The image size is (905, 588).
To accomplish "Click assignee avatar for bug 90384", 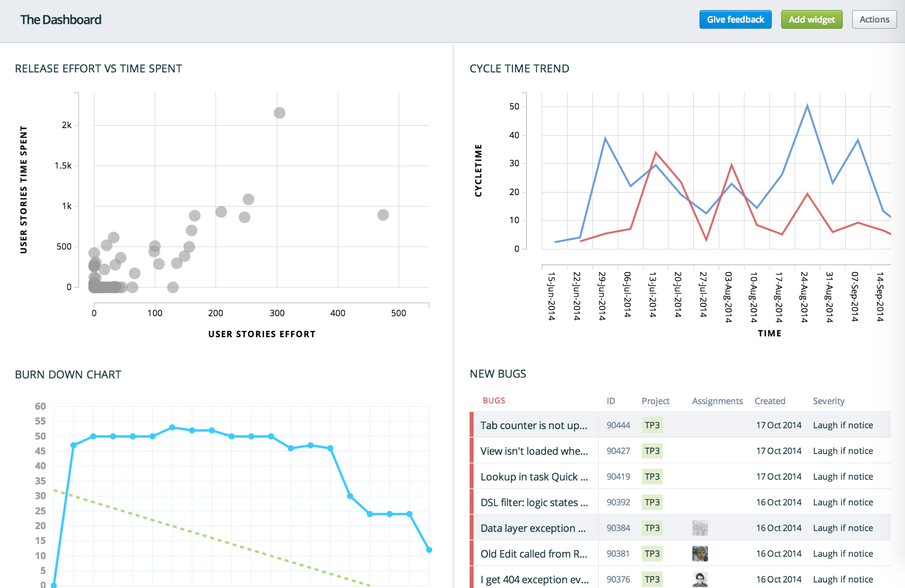I will coord(700,528).
